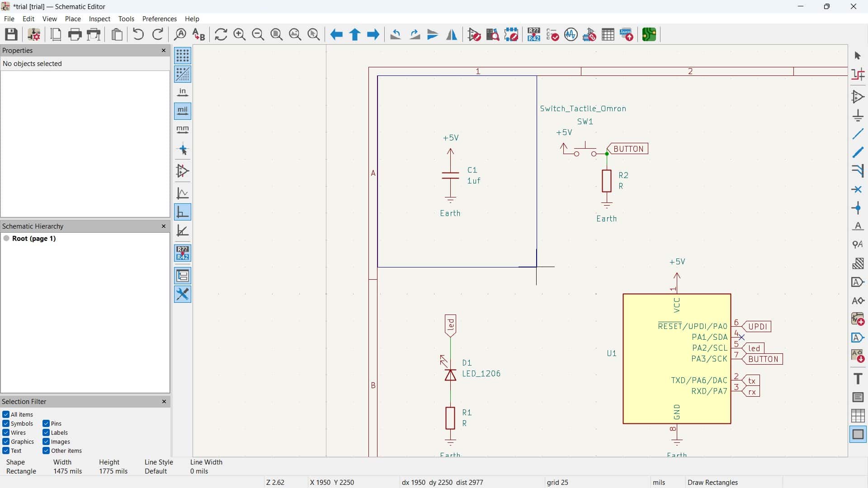Screen dimensions: 868x488
Task: Disable the All items filter checkbox
Action: (x=6, y=414)
